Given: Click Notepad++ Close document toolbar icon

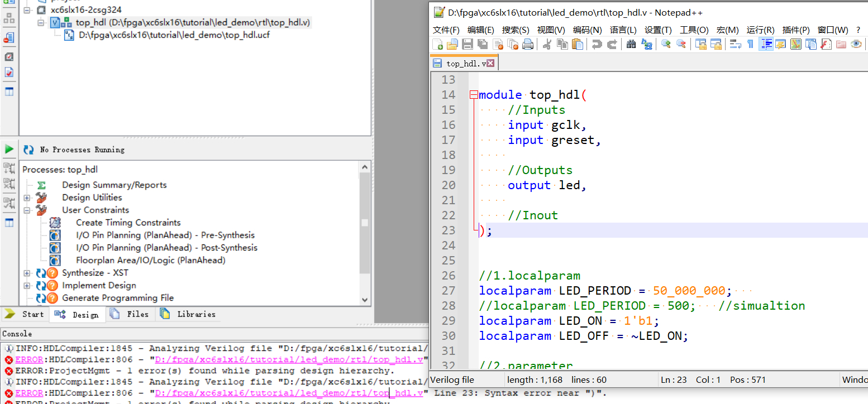Looking at the screenshot, I should [x=498, y=45].
